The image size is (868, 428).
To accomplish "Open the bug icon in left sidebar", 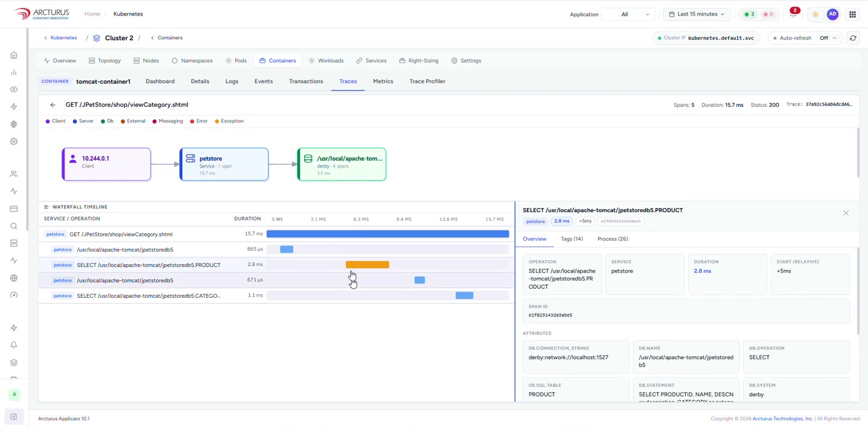I will pos(14,124).
